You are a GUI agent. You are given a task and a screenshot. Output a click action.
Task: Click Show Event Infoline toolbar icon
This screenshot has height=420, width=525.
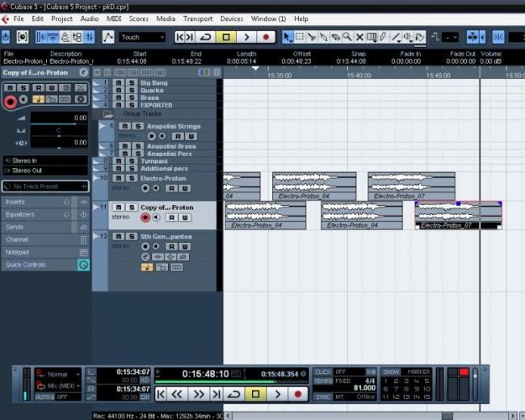coord(53,37)
